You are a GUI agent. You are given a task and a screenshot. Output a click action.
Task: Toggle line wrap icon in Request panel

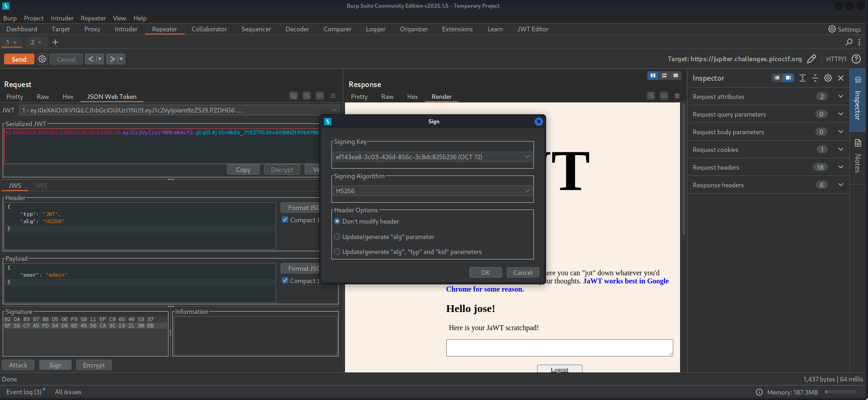tap(307, 96)
